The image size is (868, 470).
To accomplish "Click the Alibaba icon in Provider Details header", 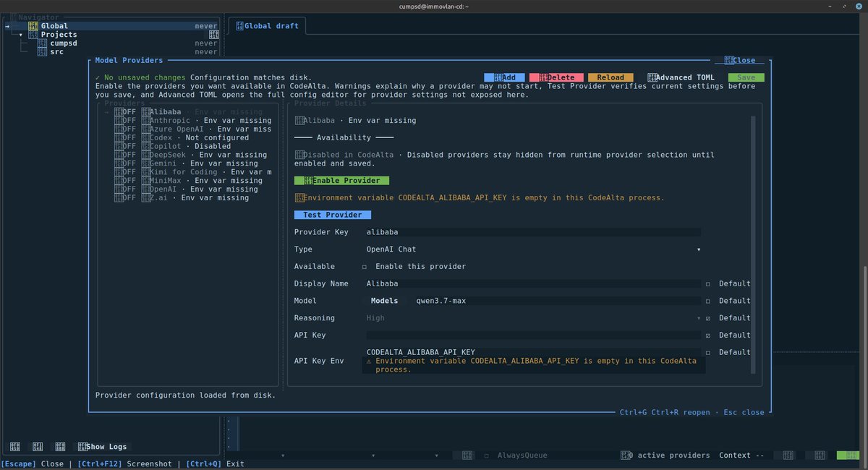I will 299,121.
